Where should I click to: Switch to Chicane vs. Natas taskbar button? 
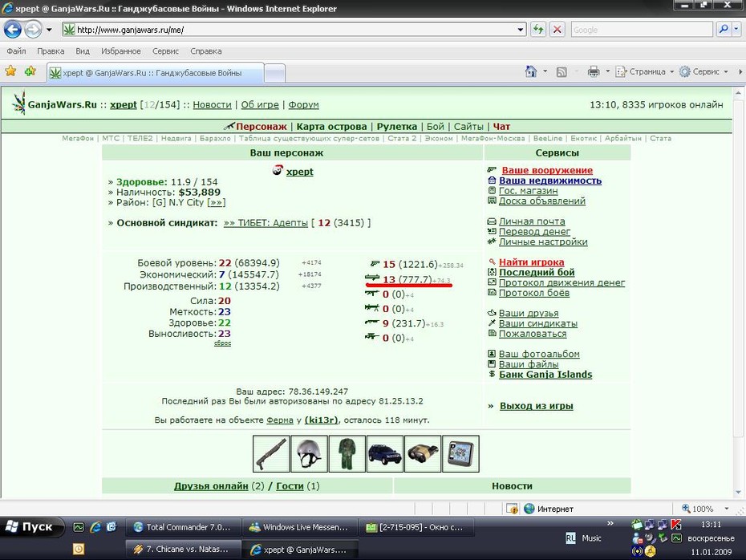click(x=183, y=549)
